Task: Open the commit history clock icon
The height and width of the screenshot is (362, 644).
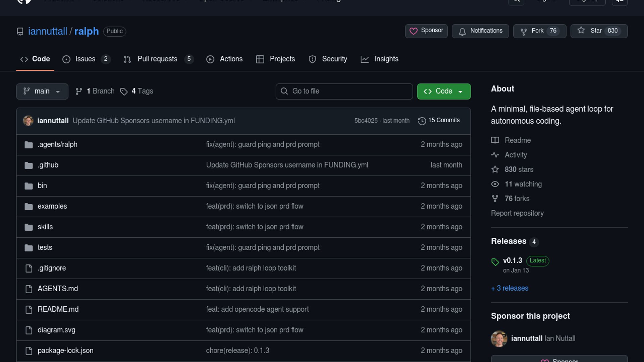Action: pyautogui.click(x=422, y=121)
